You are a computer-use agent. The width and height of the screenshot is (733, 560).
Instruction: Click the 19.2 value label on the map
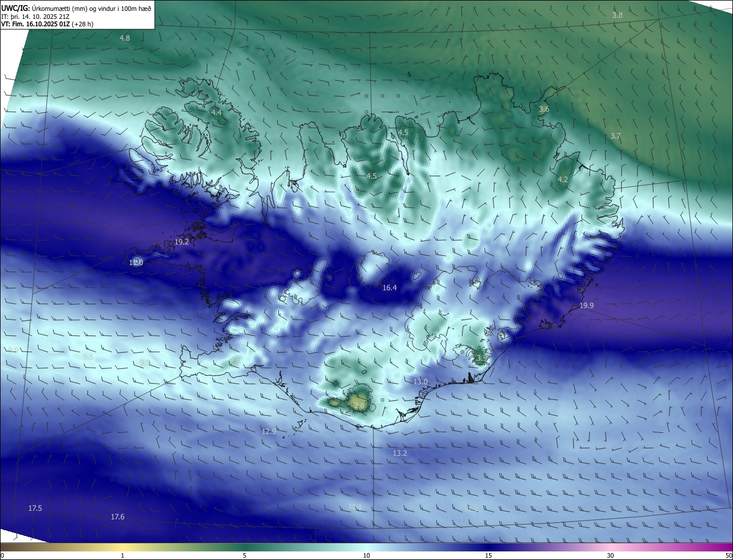click(x=182, y=242)
